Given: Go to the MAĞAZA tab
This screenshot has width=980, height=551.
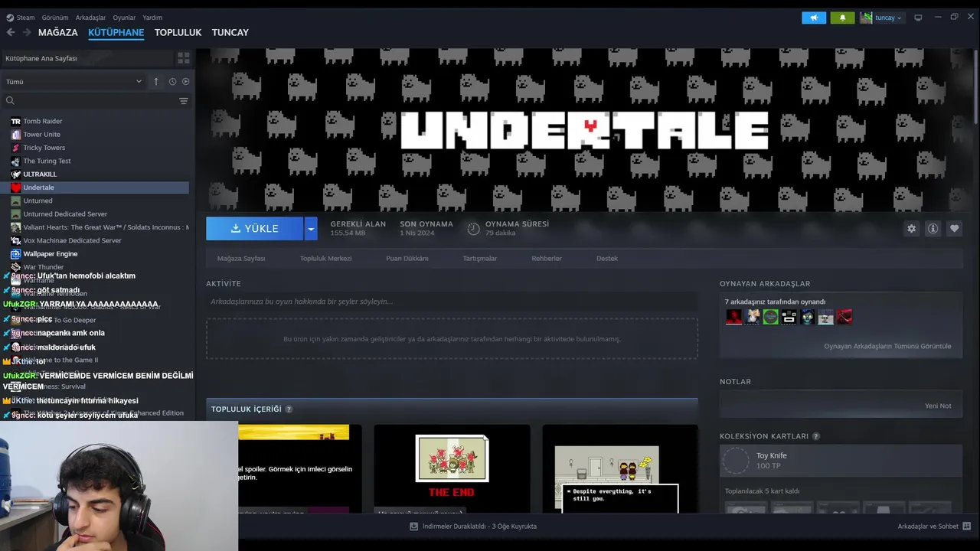Looking at the screenshot, I should point(58,32).
